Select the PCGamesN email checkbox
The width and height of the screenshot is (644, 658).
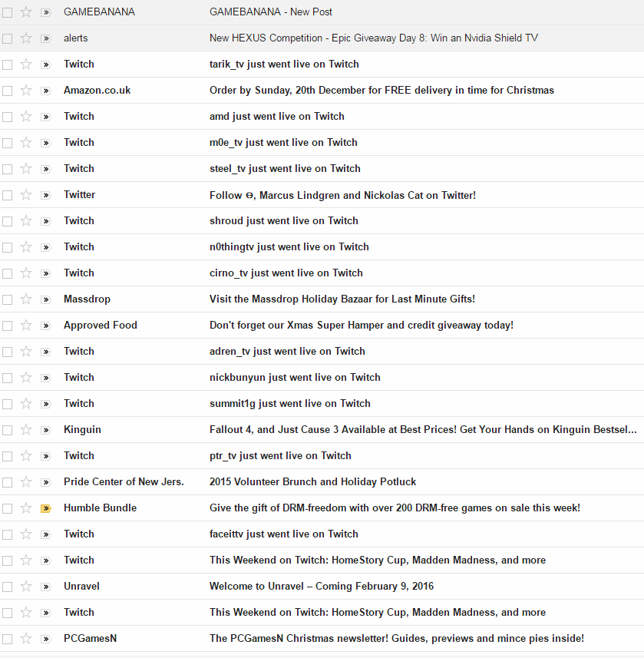[7, 639]
